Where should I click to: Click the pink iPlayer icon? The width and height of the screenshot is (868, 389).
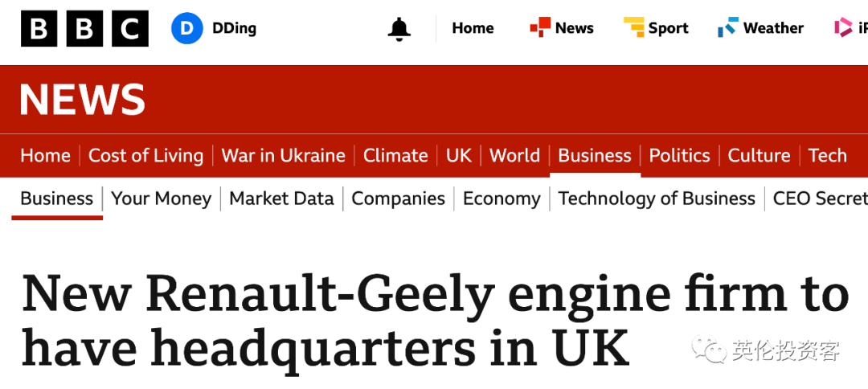coord(843,28)
